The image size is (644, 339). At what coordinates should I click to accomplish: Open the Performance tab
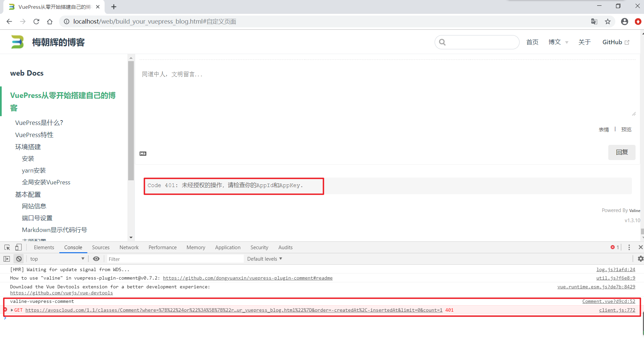163,247
